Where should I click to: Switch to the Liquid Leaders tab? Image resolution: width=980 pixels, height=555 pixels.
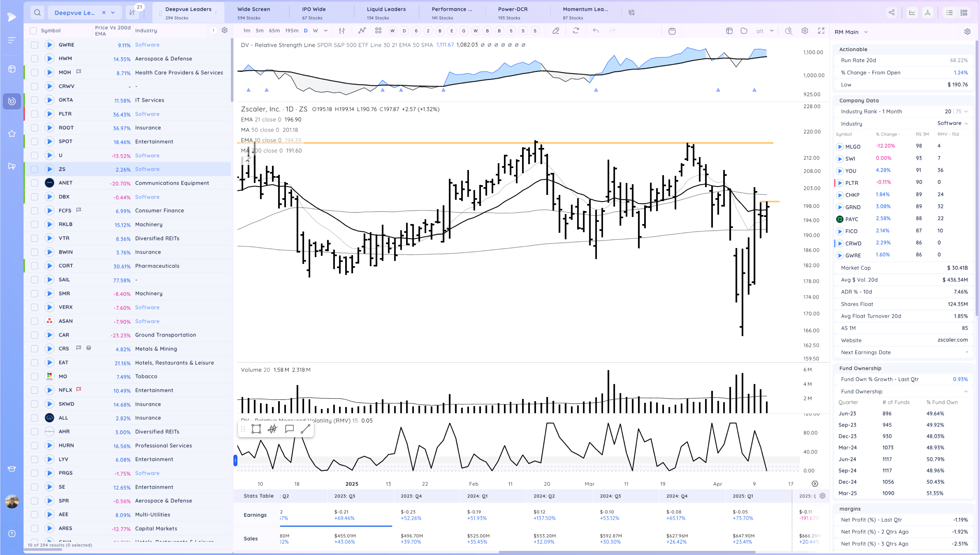coord(386,12)
